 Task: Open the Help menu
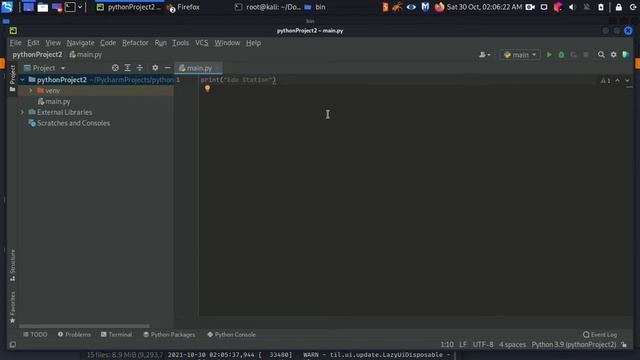253,43
